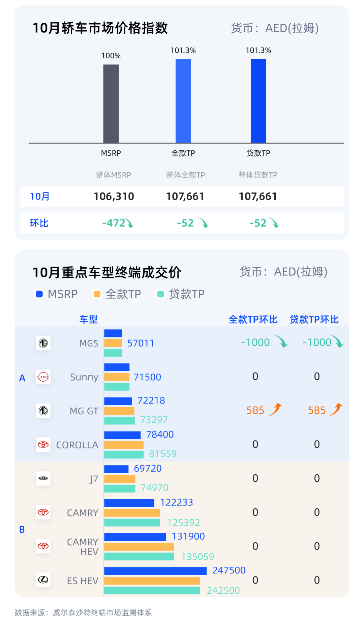Click the MG5 -1000 全款TP环比 value
Viewport: 364px width, 623px height.
click(x=255, y=343)
